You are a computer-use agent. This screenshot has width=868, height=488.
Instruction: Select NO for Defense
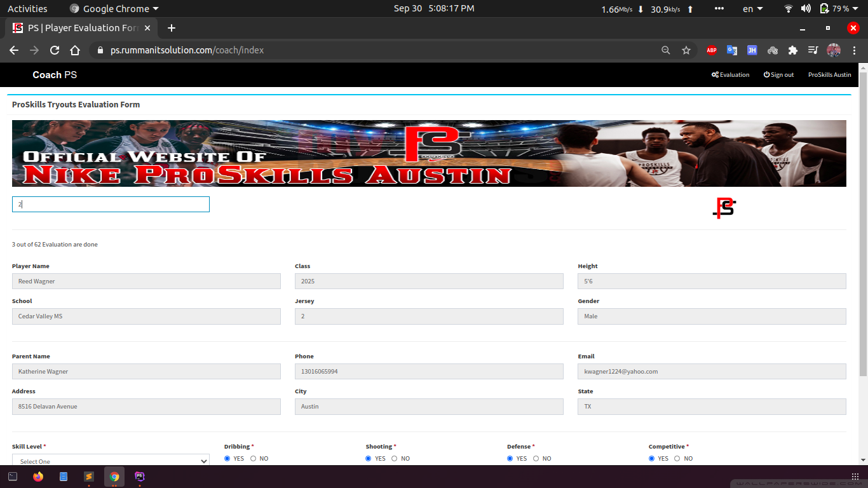point(536,459)
